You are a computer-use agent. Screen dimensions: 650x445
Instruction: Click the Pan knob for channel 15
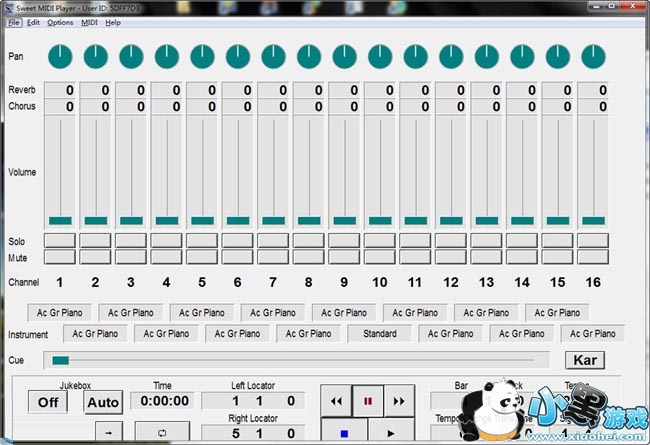pos(558,57)
